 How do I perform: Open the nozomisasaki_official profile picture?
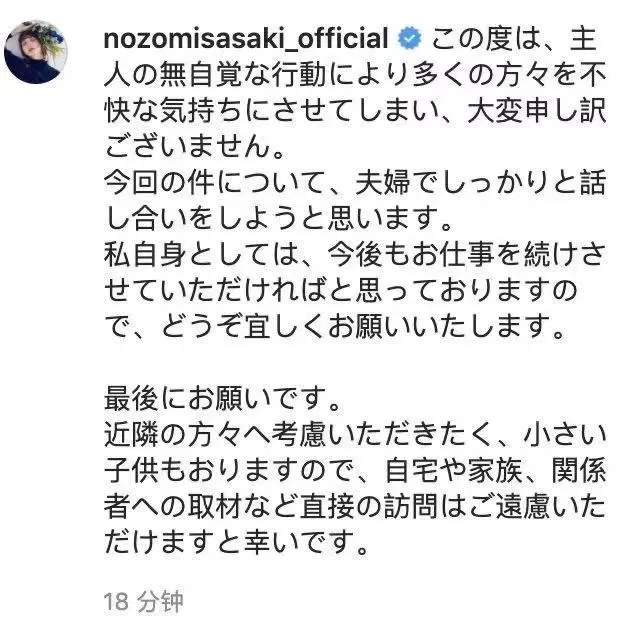pos(36,52)
